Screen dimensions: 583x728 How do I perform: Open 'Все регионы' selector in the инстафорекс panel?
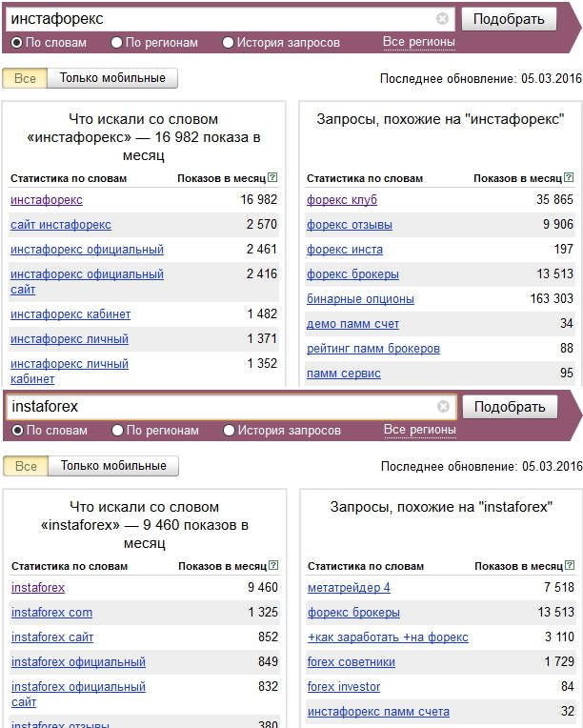[x=419, y=42]
